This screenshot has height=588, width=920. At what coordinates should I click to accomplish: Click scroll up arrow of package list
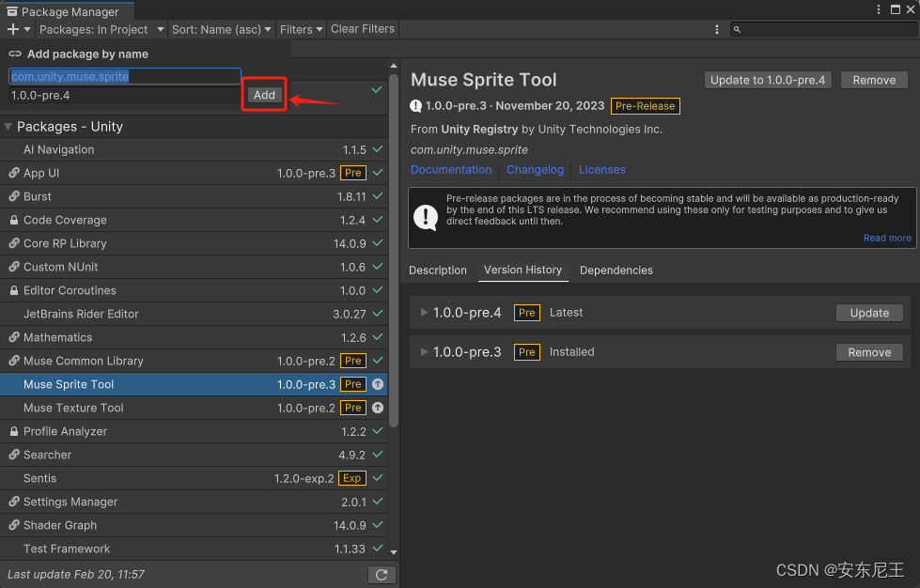pyautogui.click(x=394, y=66)
